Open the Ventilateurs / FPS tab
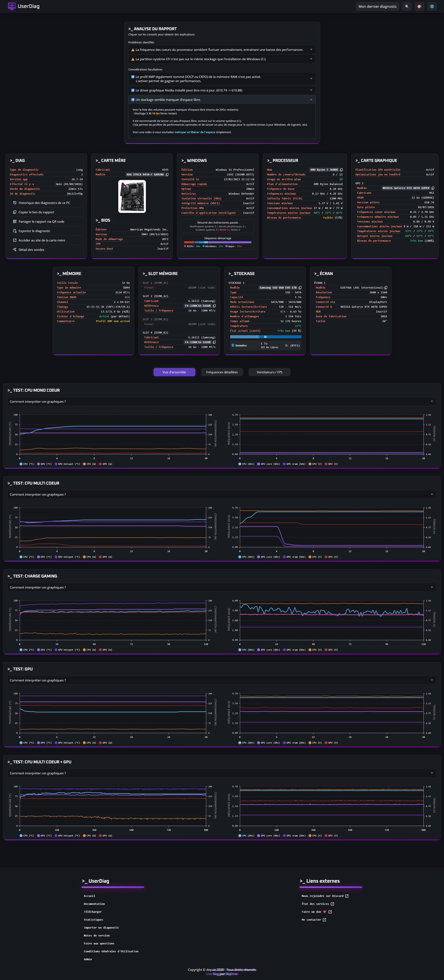 (270, 372)
